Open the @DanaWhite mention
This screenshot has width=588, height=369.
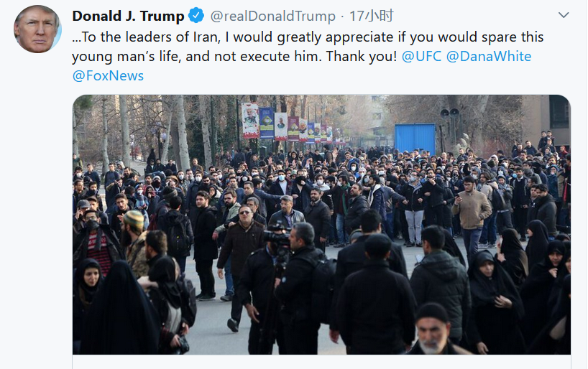coord(489,56)
